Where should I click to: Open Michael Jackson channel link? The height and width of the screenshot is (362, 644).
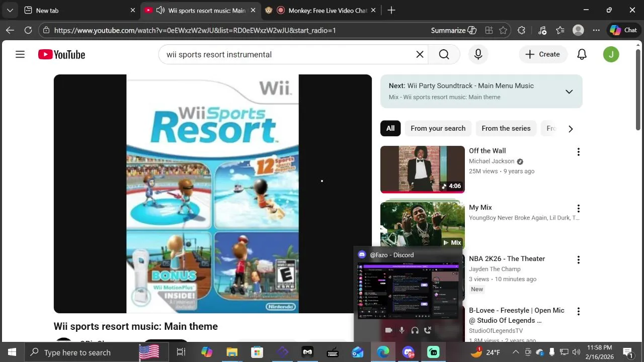(492, 161)
